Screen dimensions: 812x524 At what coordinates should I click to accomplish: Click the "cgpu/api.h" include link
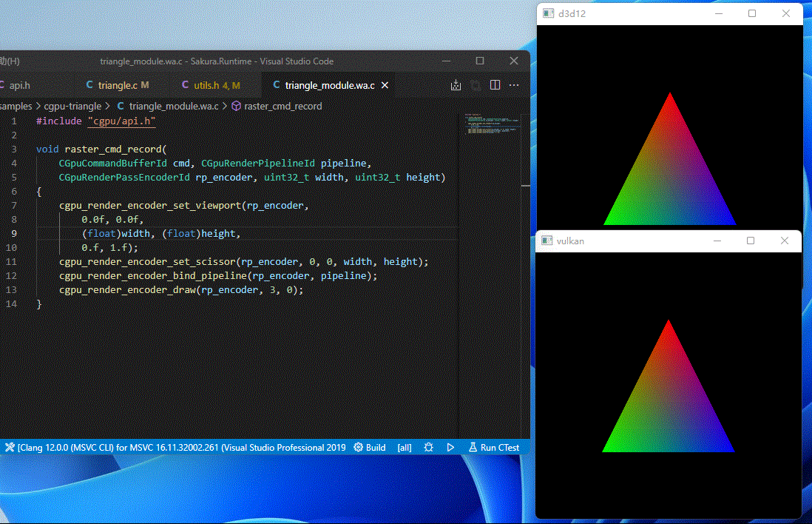[121, 121]
